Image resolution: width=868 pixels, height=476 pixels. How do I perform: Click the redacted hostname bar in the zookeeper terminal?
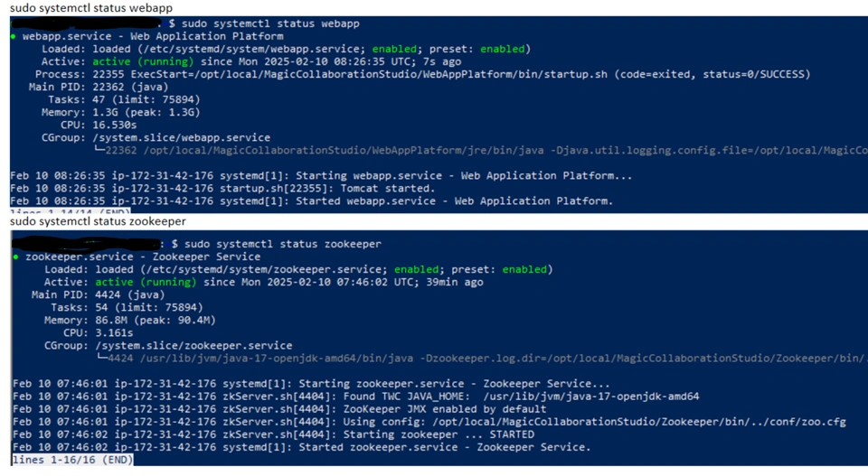click(86, 244)
